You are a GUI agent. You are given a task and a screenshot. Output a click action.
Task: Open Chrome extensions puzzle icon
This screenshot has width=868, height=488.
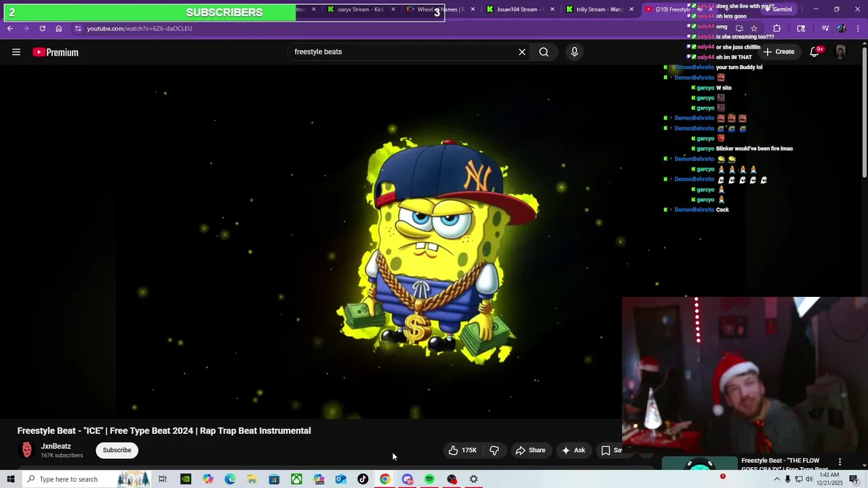tap(777, 28)
